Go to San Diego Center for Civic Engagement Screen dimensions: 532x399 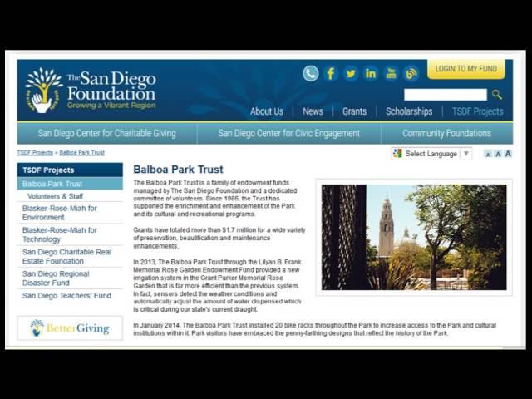coord(289,133)
